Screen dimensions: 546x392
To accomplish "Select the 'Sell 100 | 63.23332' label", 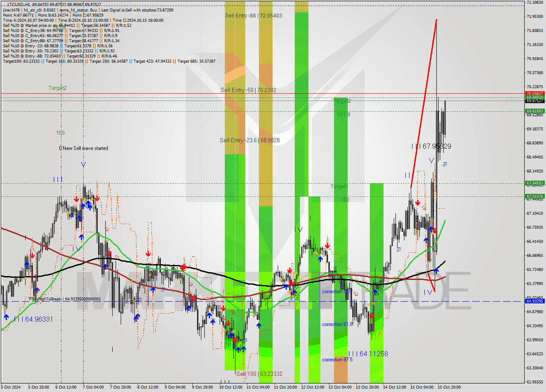I will coord(259,374).
